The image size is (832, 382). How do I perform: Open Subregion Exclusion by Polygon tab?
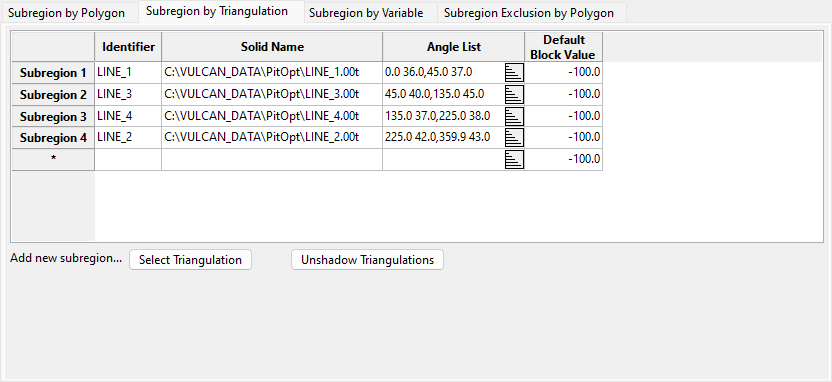(528, 13)
